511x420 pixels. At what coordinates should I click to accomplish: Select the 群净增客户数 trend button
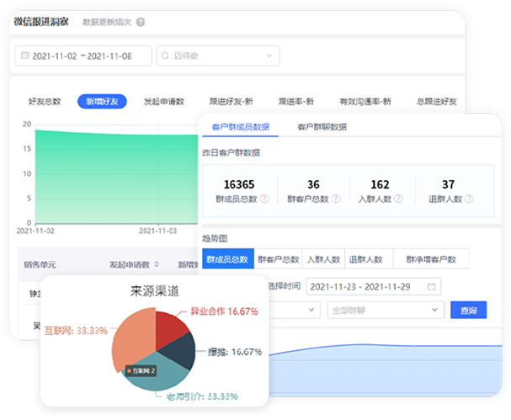point(431,259)
